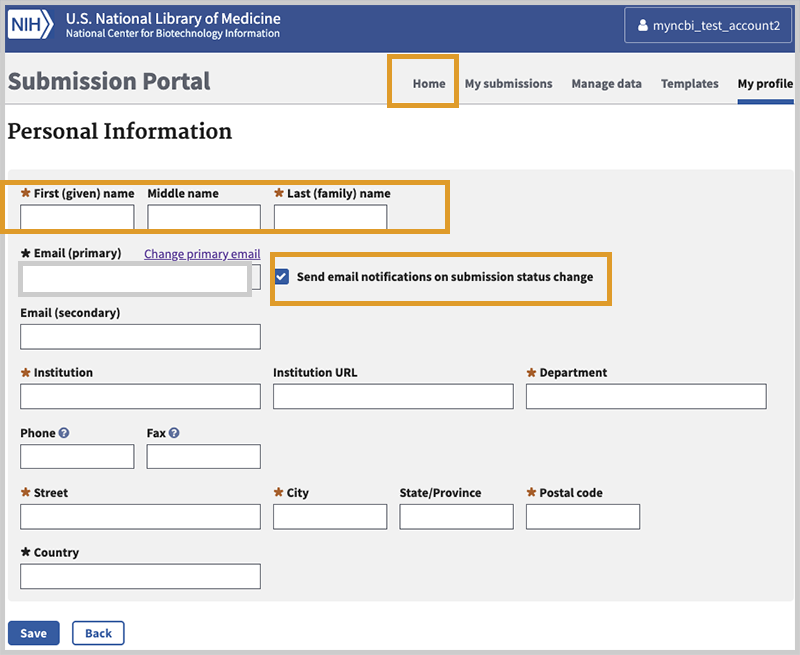800x655 pixels.
Task: Click the Fax input field
Action: pos(204,457)
